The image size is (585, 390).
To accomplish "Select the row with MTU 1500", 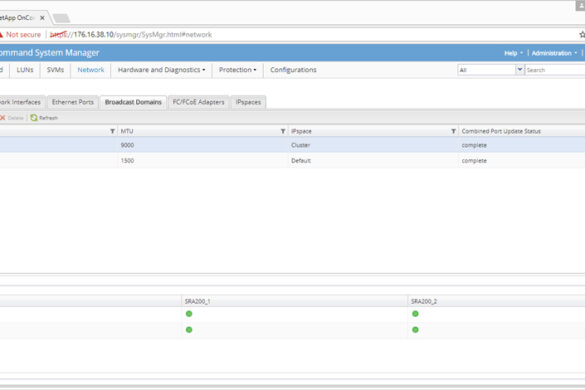I will pos(292,160).
